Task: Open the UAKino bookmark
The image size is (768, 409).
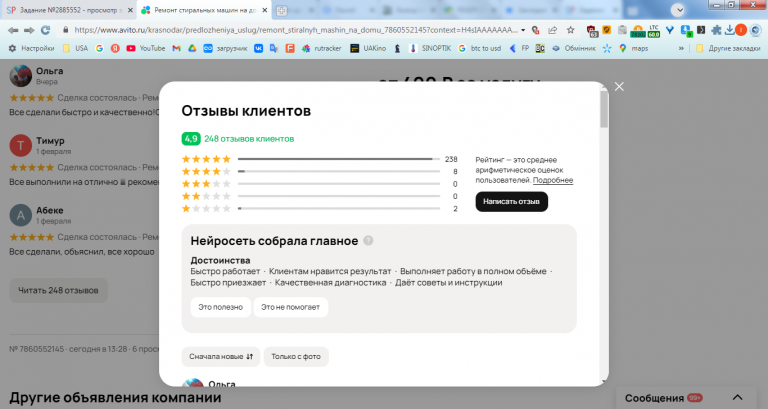Action: (368, 48)
